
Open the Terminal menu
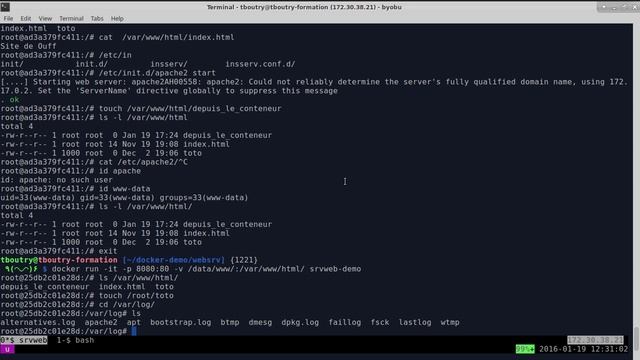[x=71, y=18]
